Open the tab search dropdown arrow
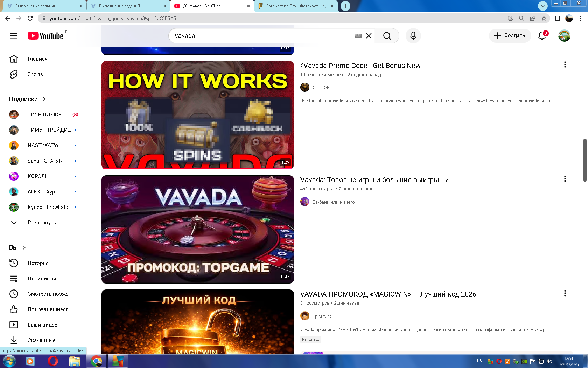The image size is (588, 368). [543, 6]
